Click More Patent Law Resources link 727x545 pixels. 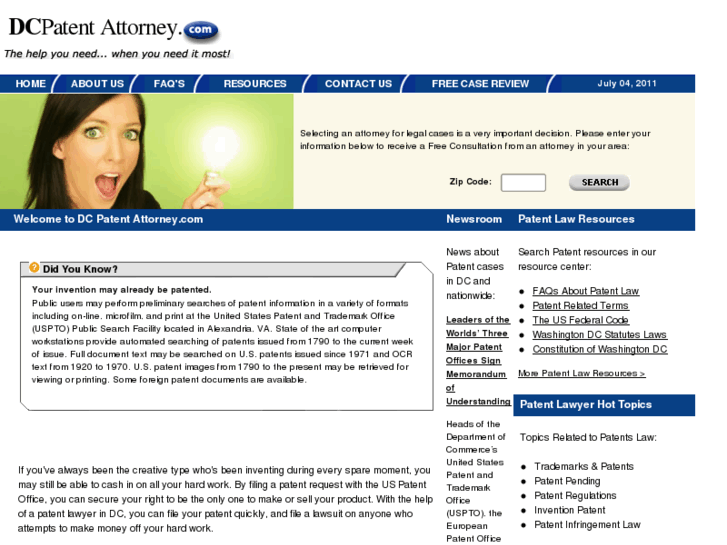point(582,373)
